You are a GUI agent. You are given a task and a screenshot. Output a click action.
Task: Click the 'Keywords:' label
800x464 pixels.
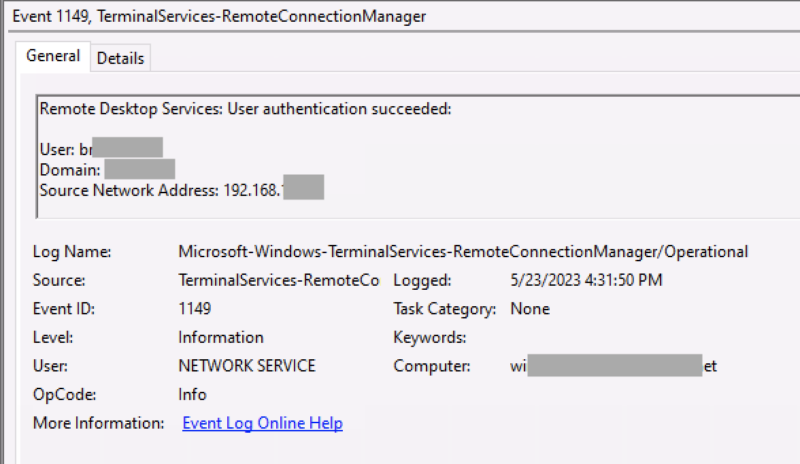tap(430, 337)
